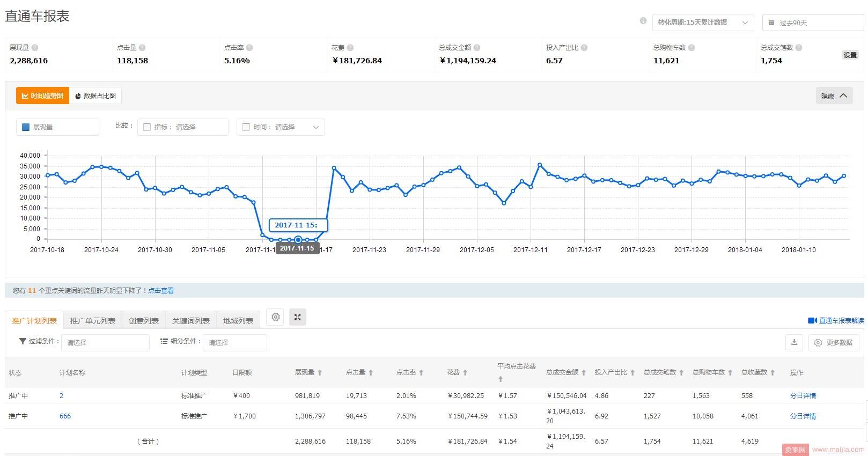868x456 pixels.
Task: Select 创意列表 tab
Action: (144, 320)
